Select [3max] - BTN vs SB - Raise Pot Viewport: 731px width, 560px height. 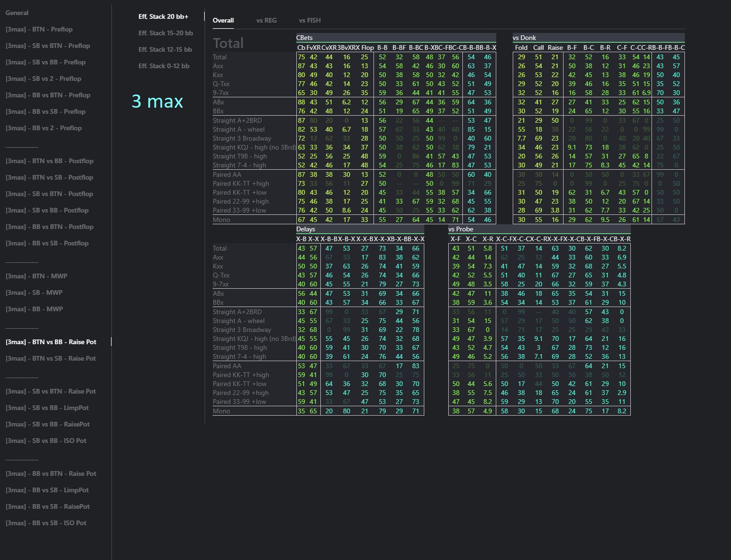pos(51,358)
